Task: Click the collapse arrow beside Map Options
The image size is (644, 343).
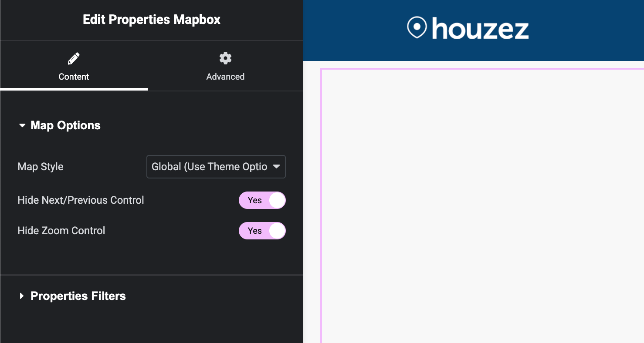Action: [x=23, y=125]
